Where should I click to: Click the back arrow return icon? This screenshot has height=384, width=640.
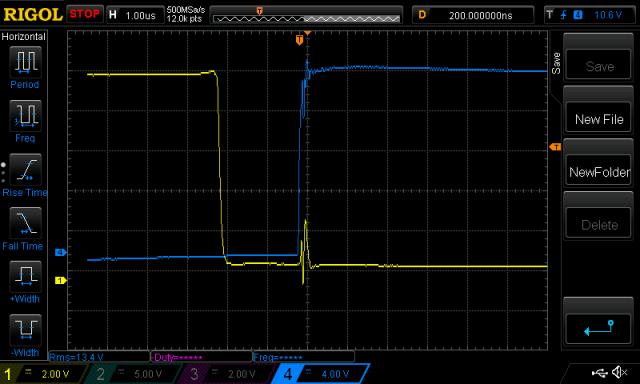pyautogui.click(x=599, y=328)
